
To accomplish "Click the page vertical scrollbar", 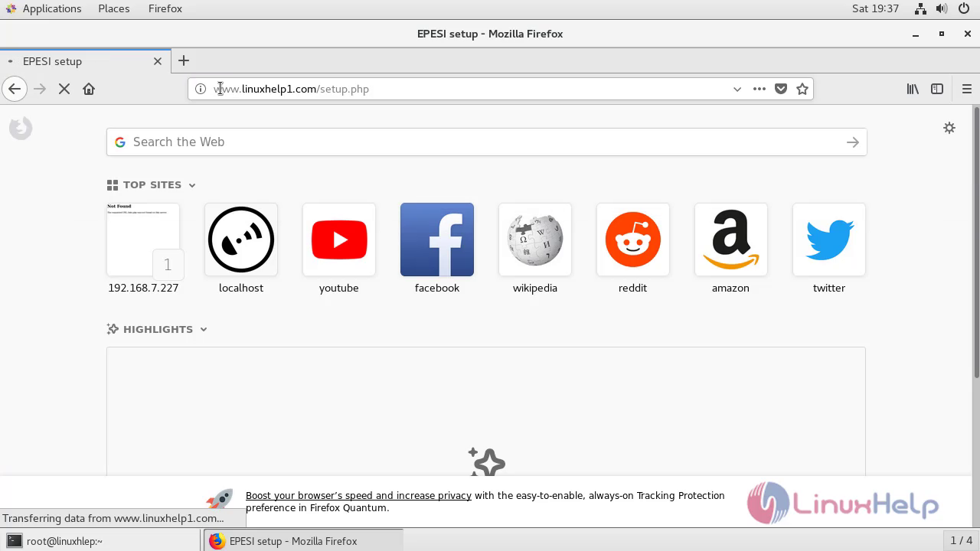I will click(x=976, y=242).
